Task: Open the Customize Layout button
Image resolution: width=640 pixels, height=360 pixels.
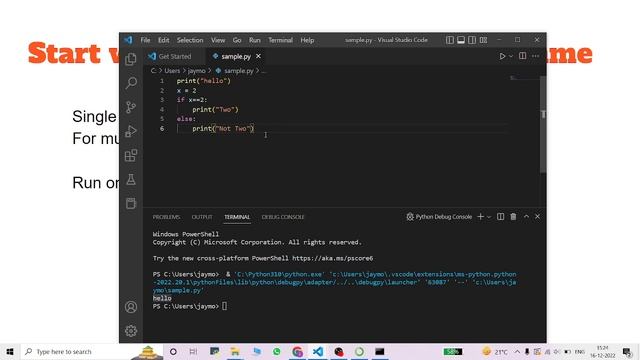Action: pos(483,40)
